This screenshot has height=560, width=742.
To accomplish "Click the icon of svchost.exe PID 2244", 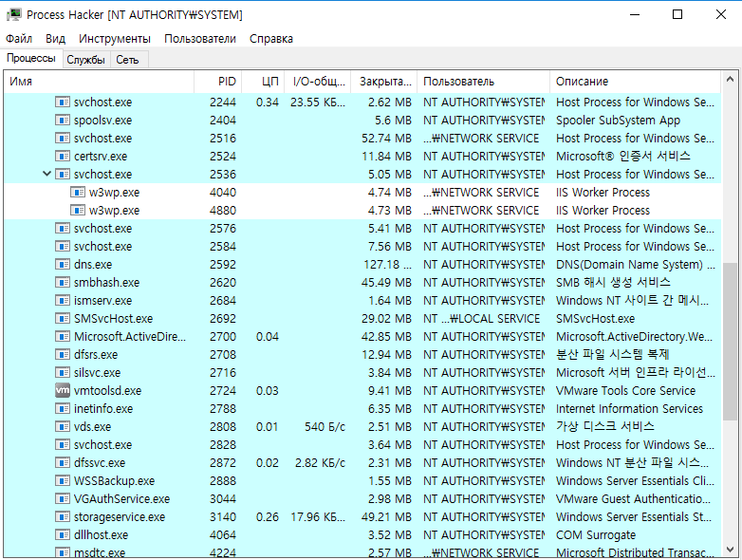I will pyautogui.click(x=63, y=103).
